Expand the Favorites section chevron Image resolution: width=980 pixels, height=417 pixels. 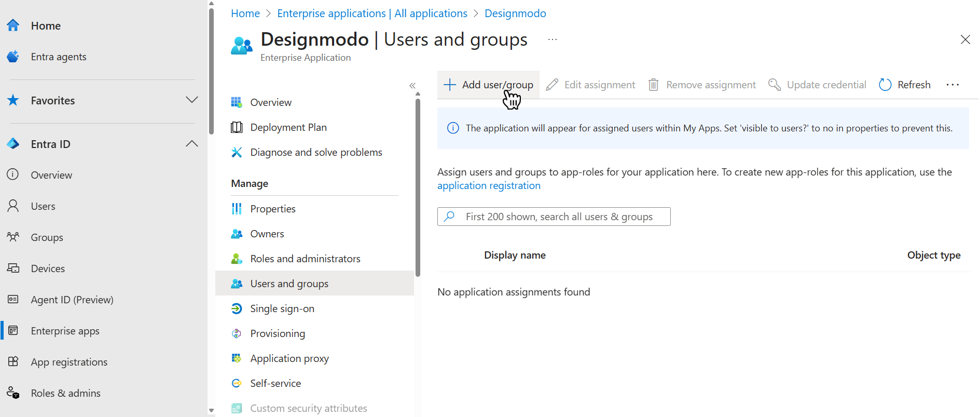tap(192, 100)
